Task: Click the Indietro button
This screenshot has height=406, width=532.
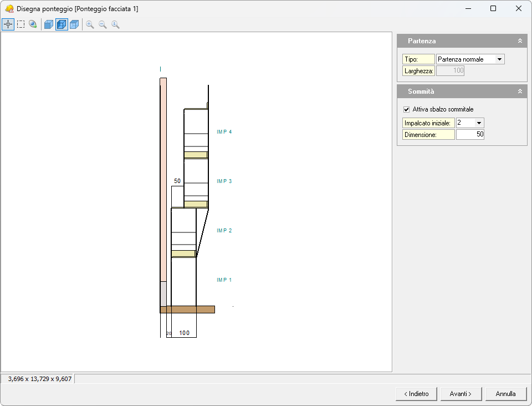Action: click(416, 394)
